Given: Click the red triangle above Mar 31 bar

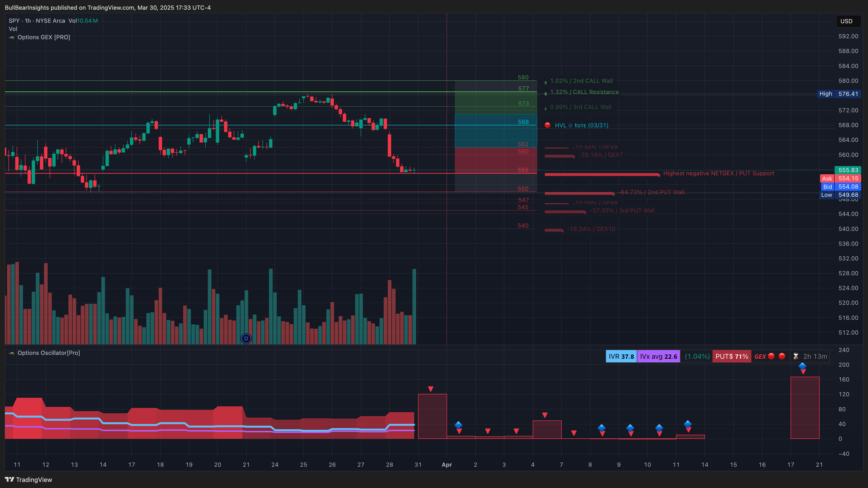Looking at the screenshot, I should [431, 389].
